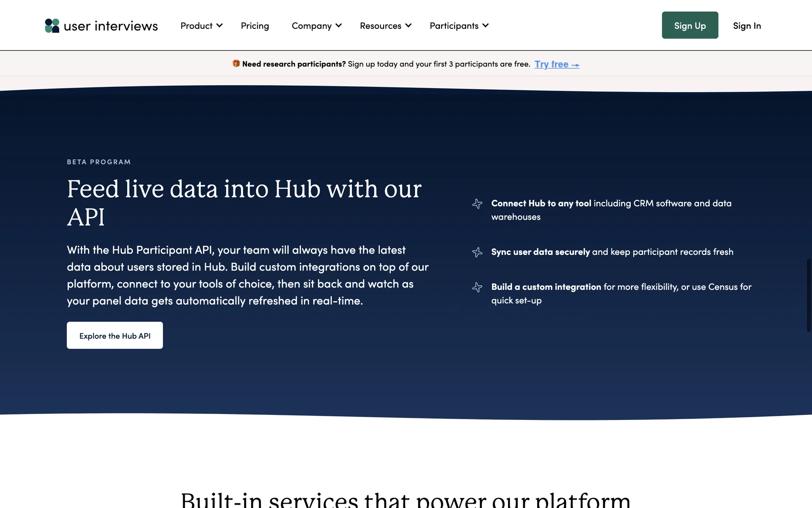Click sparkle icon beside Sync user data
The image size is (812, 508).
477,252
